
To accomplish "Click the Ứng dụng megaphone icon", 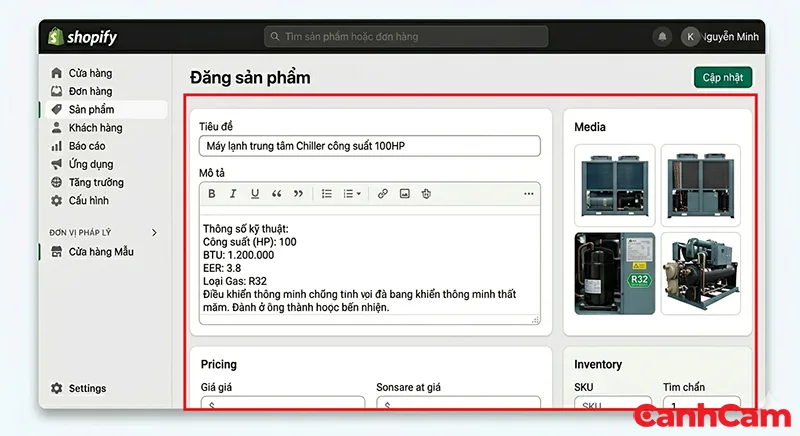I will (57, 164).
